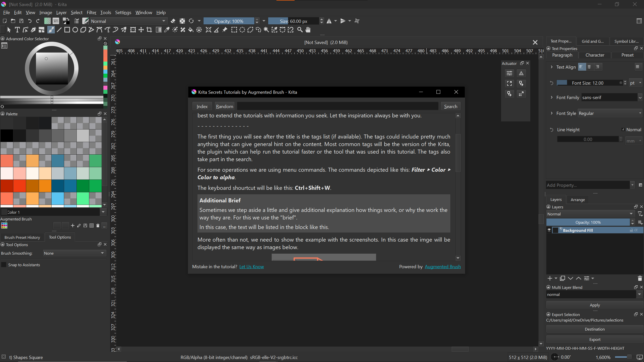Set text align to center

(x=589, y=67)
